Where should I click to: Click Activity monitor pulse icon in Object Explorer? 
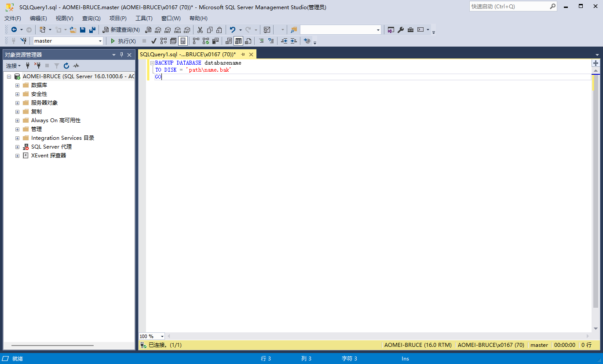76,66
